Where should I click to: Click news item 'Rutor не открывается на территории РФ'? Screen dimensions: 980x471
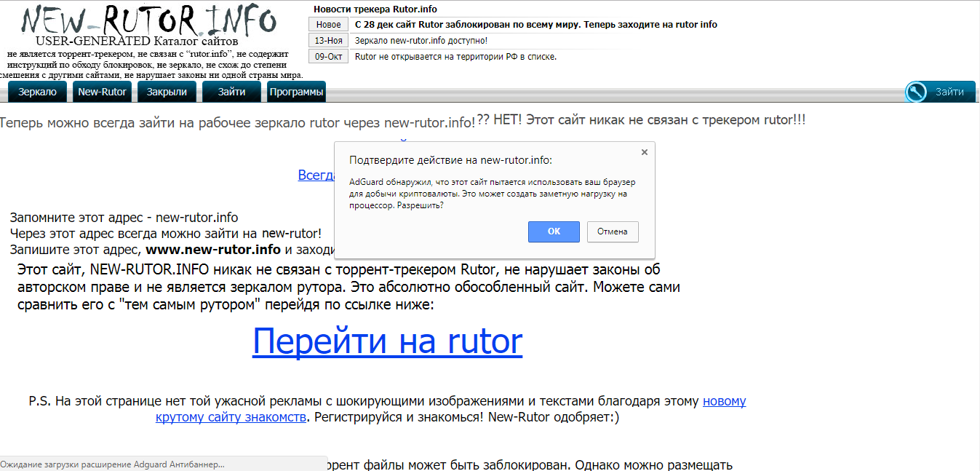455,57
